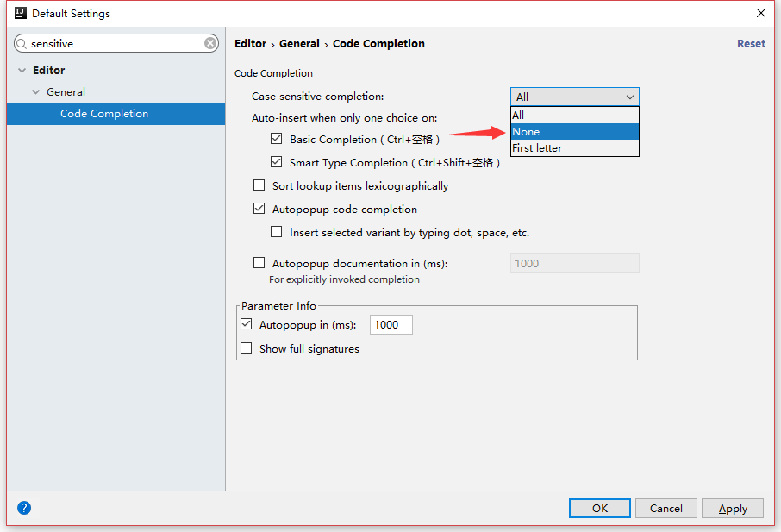The width and height of the screenshot is (781, 532).
Task: Toggle Basic Completion checkbox
Action: click(276, 139)
